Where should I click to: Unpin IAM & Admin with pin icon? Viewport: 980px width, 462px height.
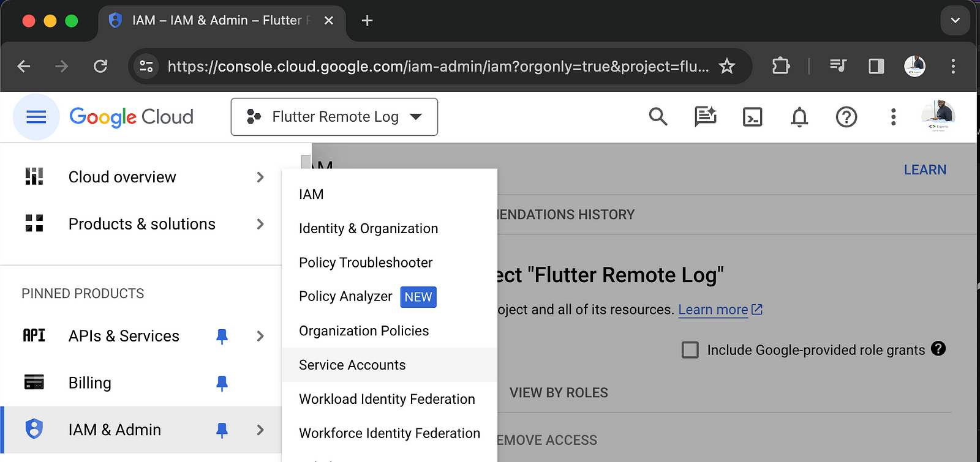pos(222,430)
